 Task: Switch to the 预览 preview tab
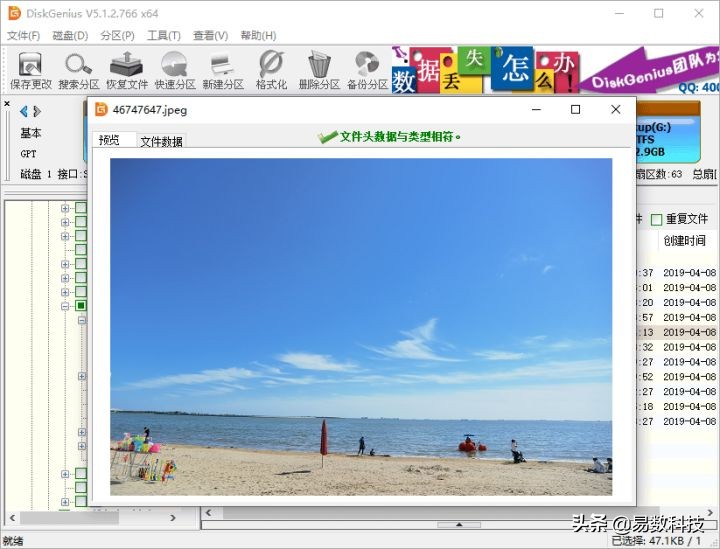(114, 140)
